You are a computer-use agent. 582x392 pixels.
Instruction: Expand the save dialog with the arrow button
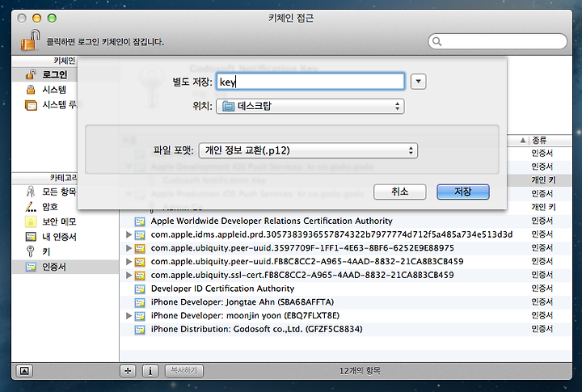[x=419, y=82]
